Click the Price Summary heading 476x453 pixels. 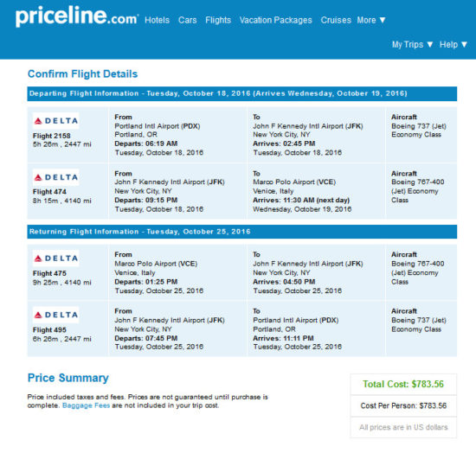pyautogui.click(x=68, y=378)
